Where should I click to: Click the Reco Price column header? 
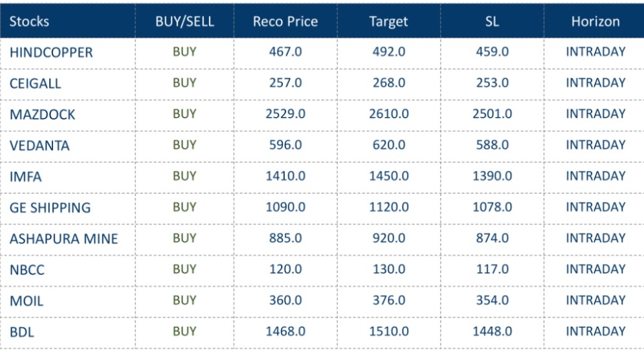(285, 21)
